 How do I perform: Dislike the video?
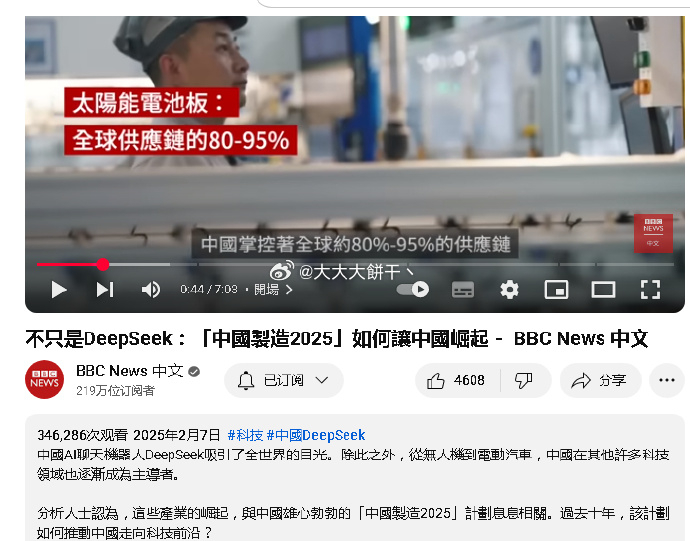pyautogui.click(x=524, y=380)
